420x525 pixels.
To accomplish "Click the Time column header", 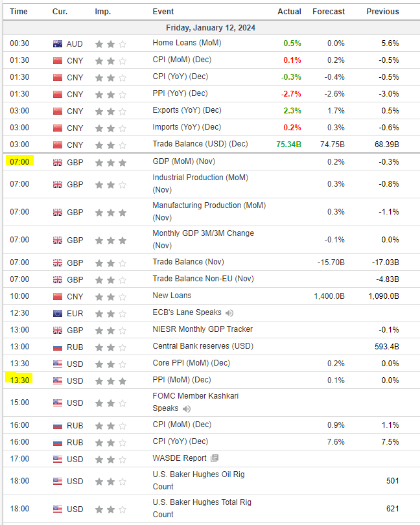I will (x=19, y=12).
